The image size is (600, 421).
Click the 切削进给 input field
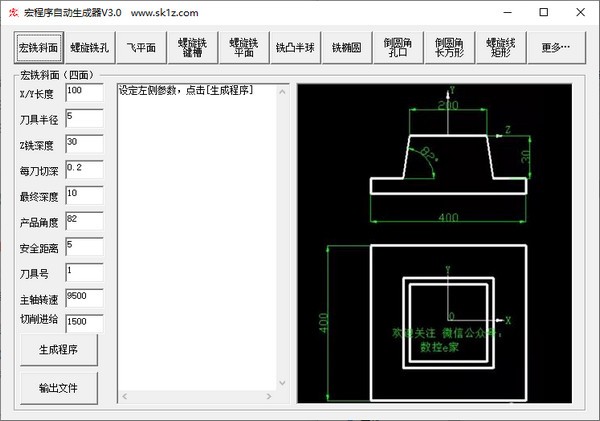(x=84, y=324)
